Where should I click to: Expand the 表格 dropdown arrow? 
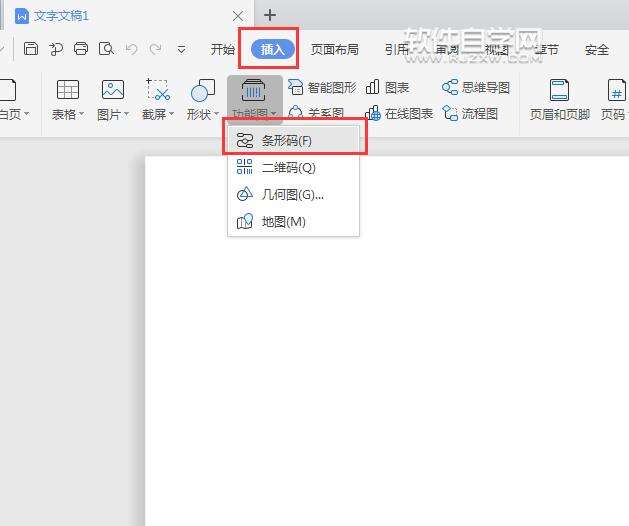coord(81,114)
